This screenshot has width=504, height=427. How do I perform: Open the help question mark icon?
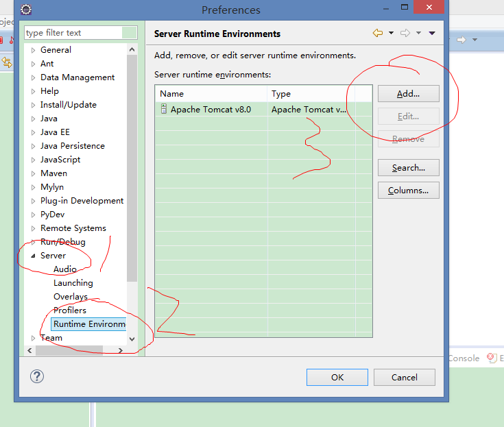tap(37, 376)
